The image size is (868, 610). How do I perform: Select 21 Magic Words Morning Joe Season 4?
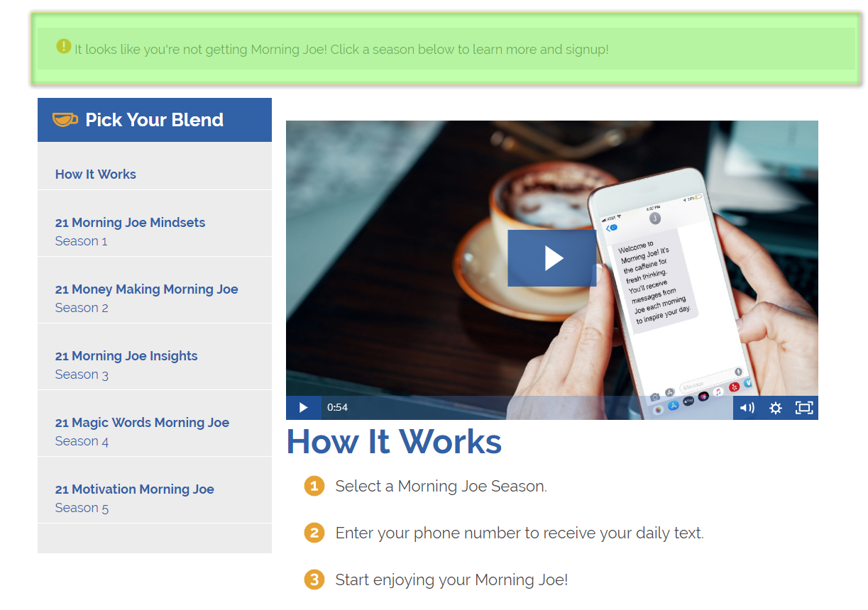(155, 431)
